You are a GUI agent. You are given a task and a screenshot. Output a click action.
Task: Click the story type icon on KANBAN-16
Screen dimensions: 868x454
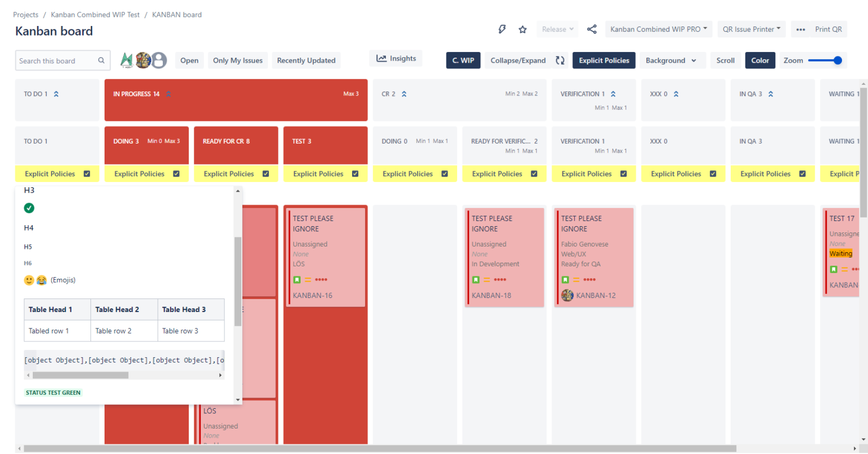[x=298, y=279]
